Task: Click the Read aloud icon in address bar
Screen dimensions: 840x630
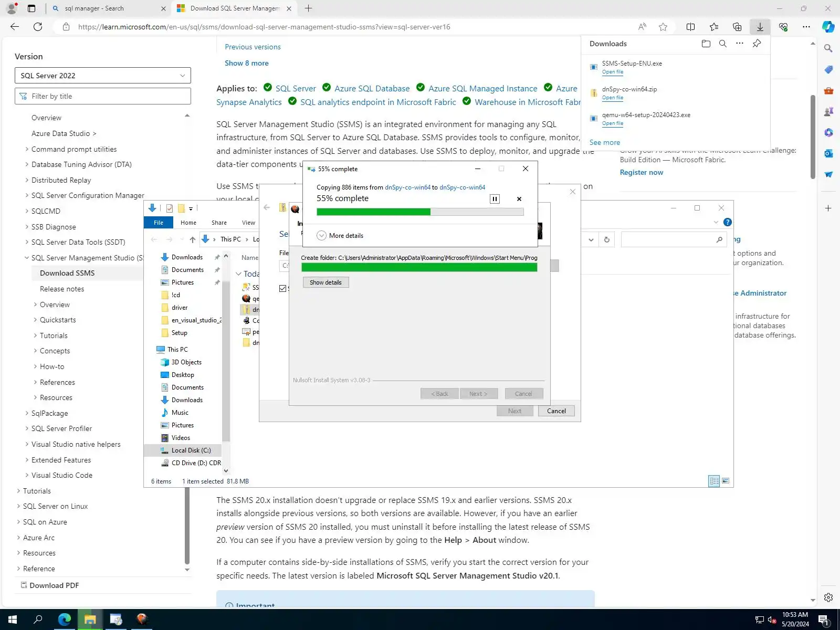Action: (642, 27)
